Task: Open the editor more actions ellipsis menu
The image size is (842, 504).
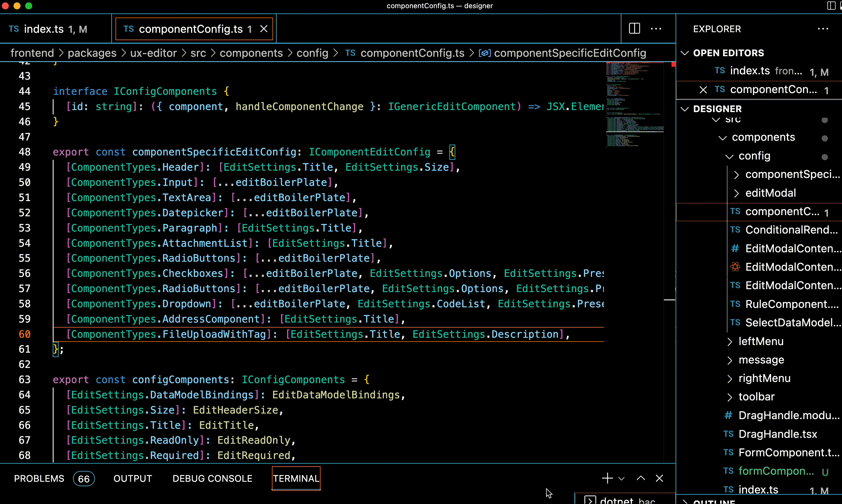Action: [x=656, y=28]
